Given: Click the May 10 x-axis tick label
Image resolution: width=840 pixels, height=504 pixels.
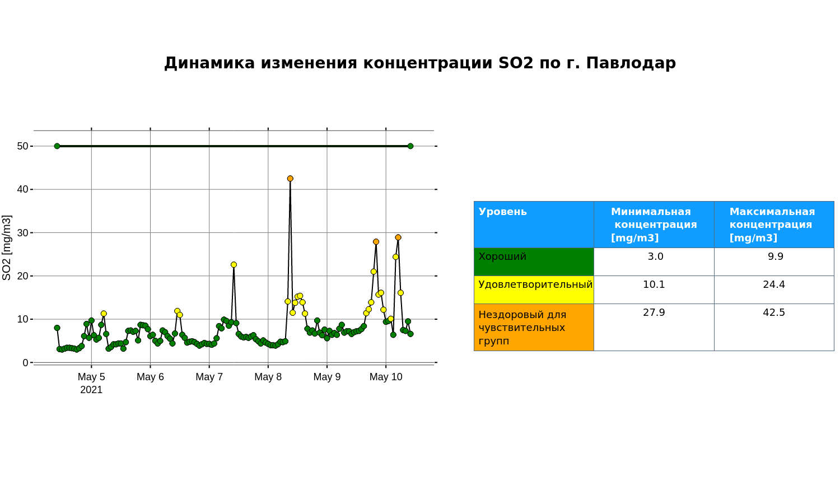Looking at the screenshot, I should (386, 377).
